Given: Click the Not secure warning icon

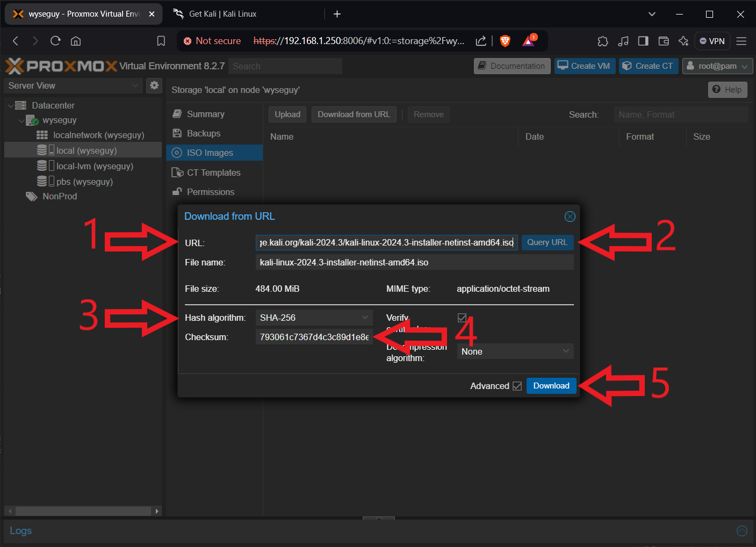Looking at the screenshot, I should pos(188,41).
